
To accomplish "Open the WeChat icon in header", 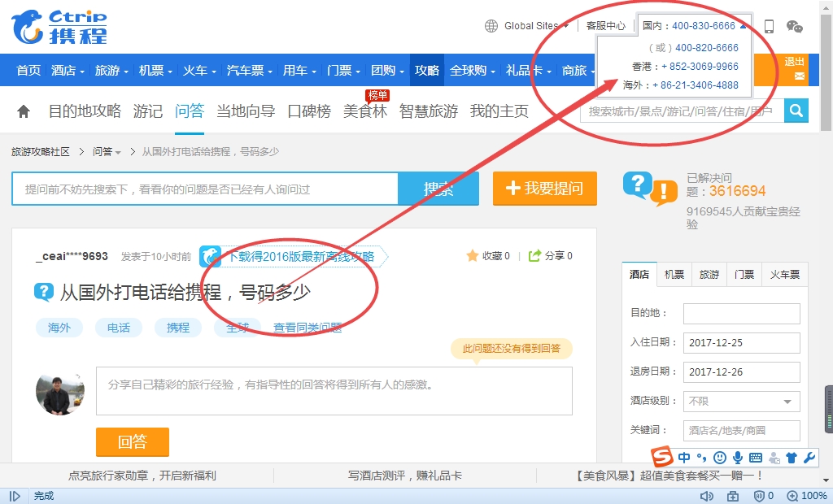I will click(795, 26).
